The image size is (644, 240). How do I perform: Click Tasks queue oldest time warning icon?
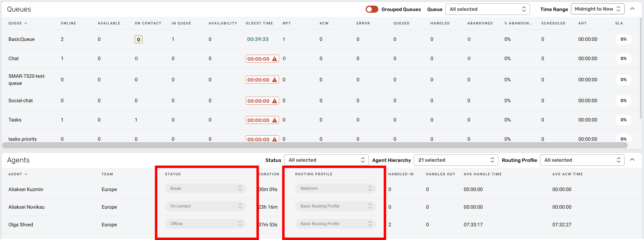[x=274, y=120]
